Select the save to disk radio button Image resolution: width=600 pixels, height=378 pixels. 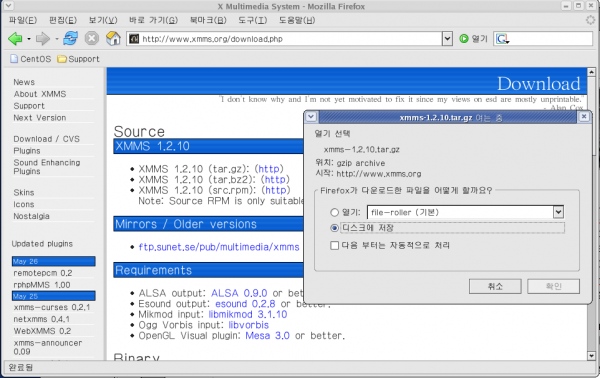pyautogui.click(x=334, y=228)
